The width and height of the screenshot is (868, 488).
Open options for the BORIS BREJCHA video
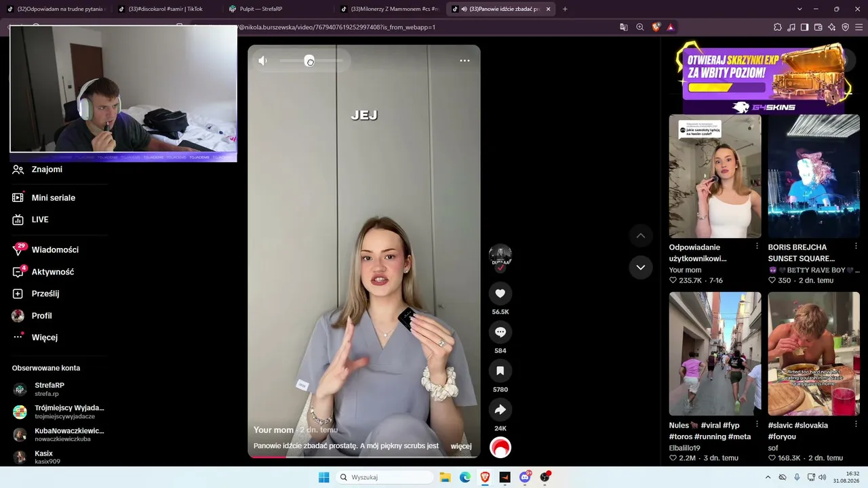point(856,246)
